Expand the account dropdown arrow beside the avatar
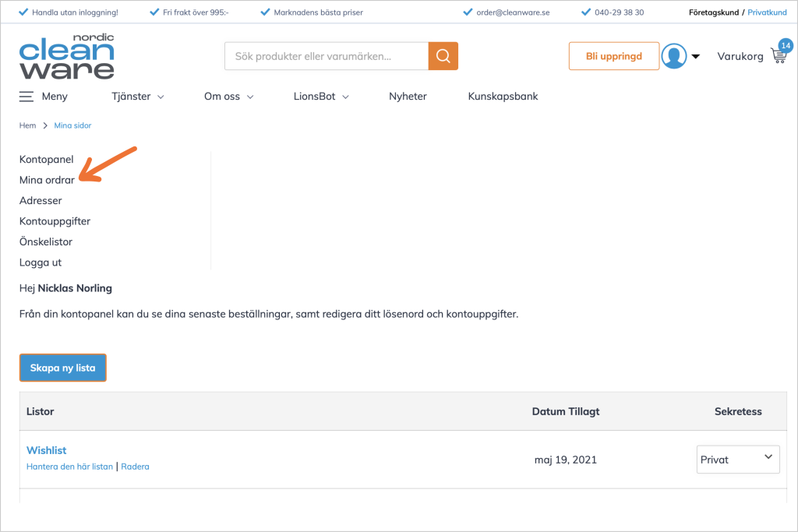The width and height of the screenshot is (798, 532). pos(696,56)
